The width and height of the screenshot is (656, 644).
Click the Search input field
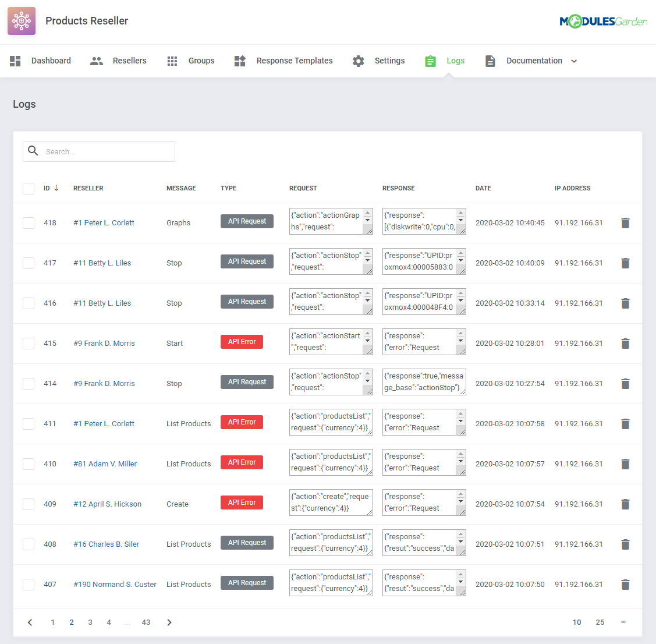[99, 151]
